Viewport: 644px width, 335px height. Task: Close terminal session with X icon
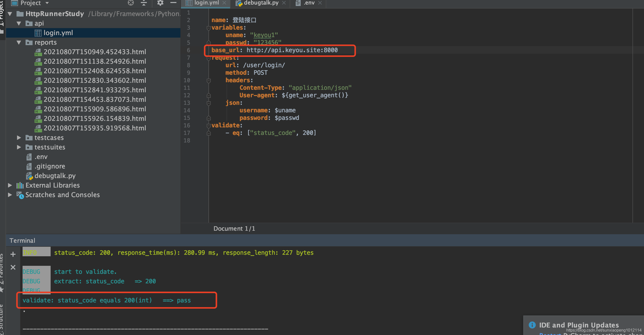pyautogui.click(x=13, y=267)
